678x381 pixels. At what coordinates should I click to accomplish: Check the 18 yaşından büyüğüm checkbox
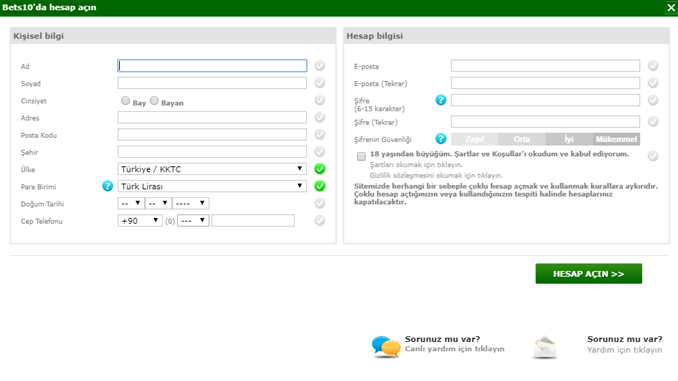pos(361,156)
